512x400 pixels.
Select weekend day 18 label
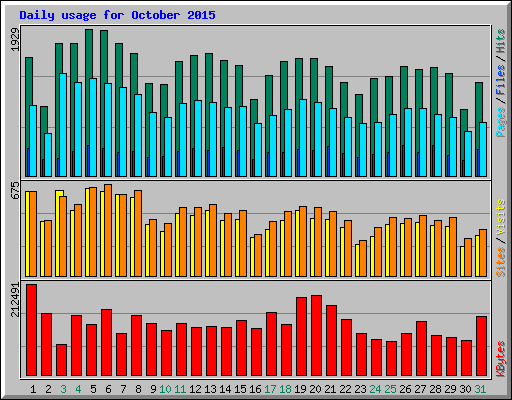pos(285,389)
